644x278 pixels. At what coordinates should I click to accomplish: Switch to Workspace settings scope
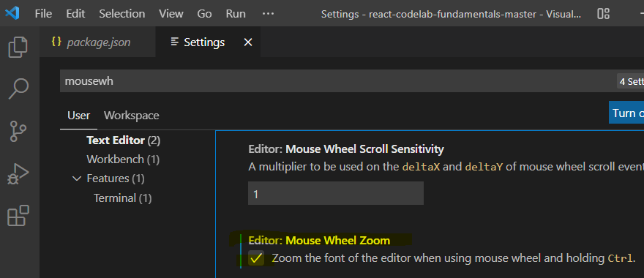132,116
